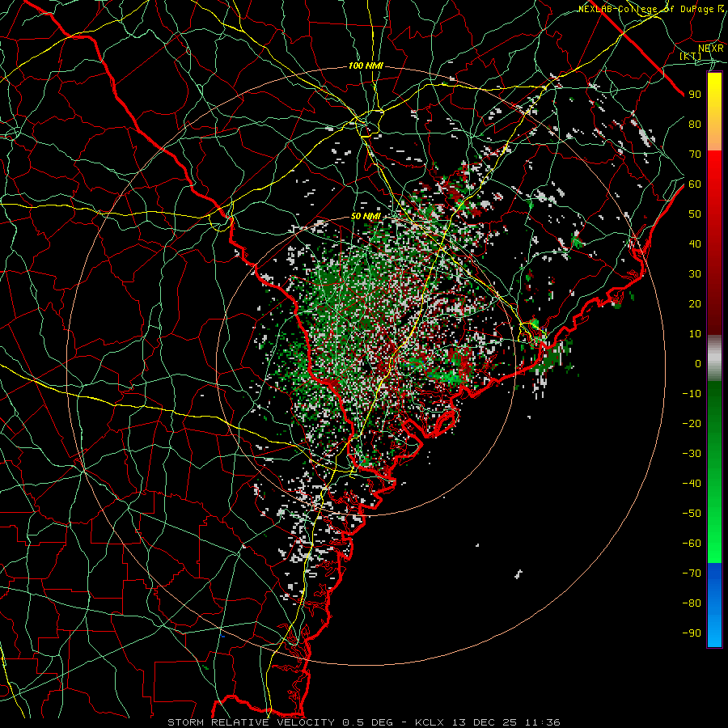This screenshot has width=728, height=728.
Task: Select the positive 10 knot scale label
Action: click(x=695, y=334)
